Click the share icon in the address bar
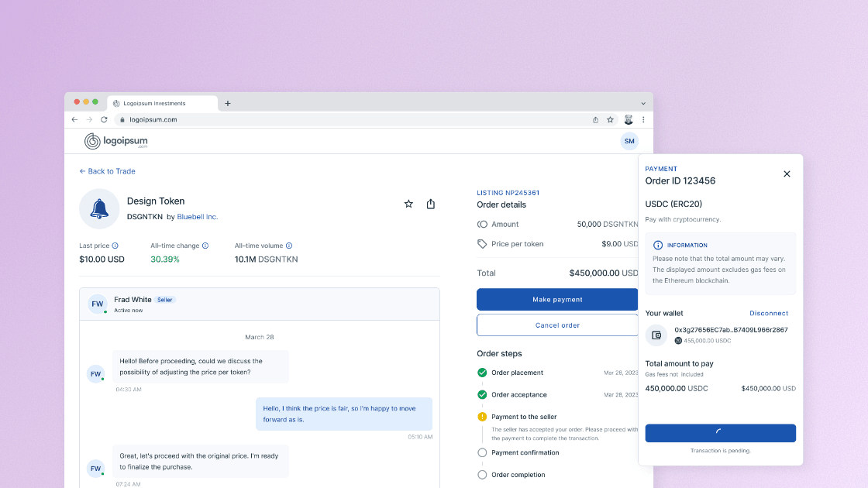Screen dimensions: 868x488 [596, 119]
